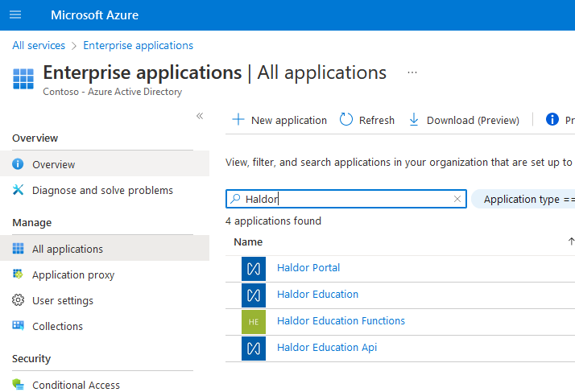Viewport: 575px width, 392px height.
Task: Open Application proxy page
Action: (x=105, y=274)
